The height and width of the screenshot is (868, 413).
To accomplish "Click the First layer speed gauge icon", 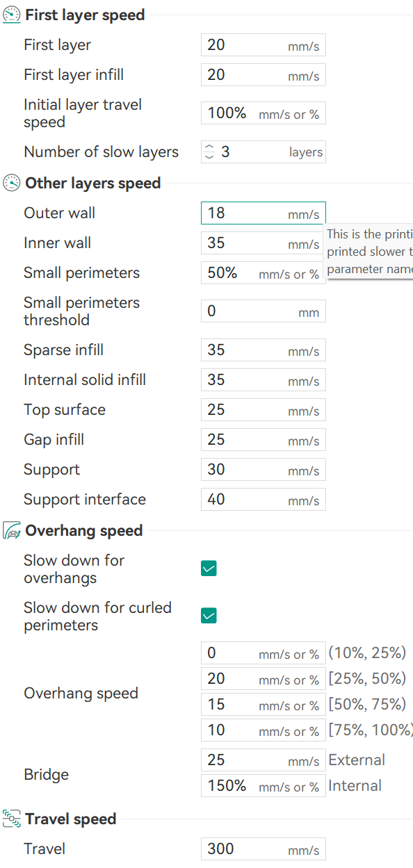I will point(12,15).
